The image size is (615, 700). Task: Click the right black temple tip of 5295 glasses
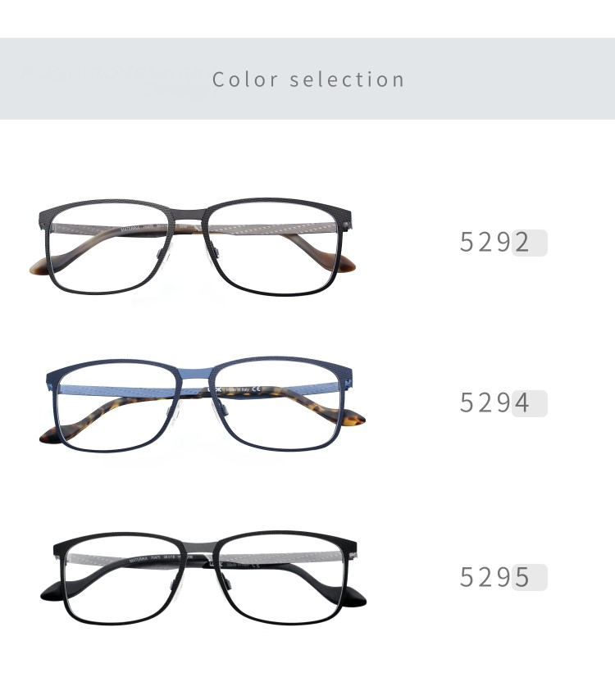(x=356, y=598)
